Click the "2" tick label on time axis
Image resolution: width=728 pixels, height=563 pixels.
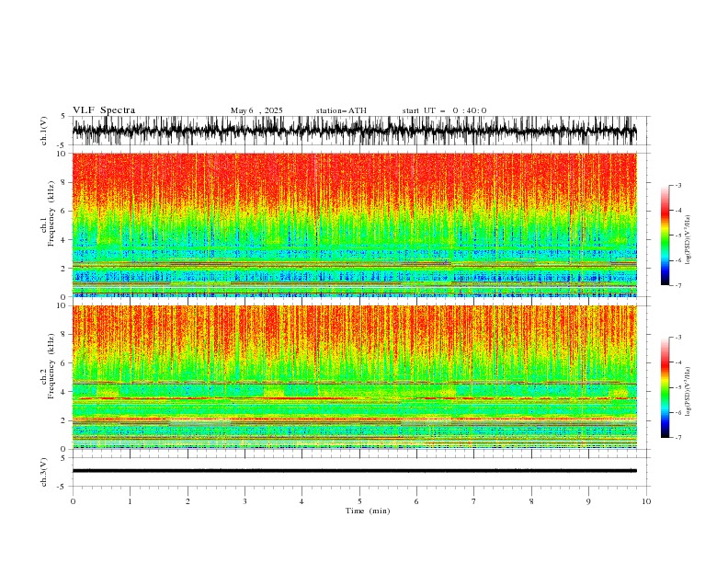(x=188, y=501)
